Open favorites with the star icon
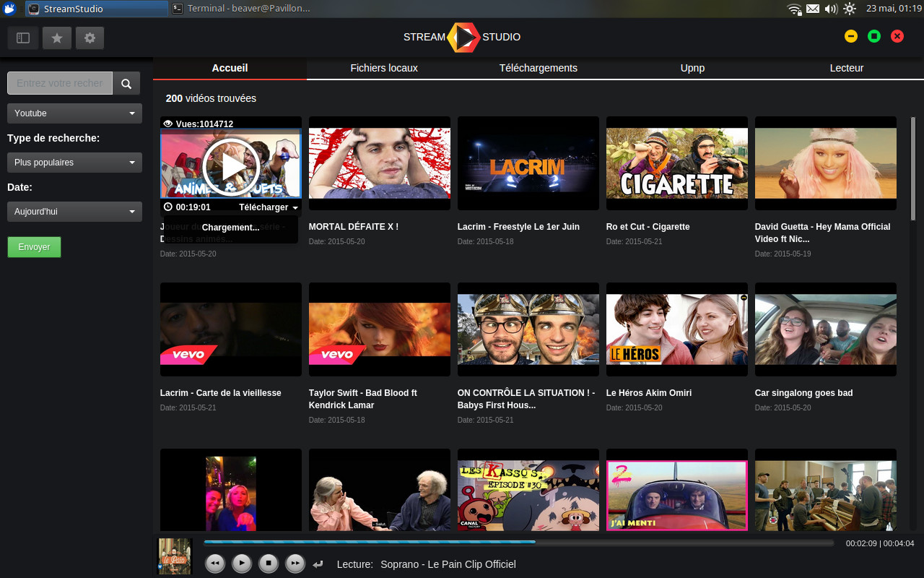Image resolution: width=924 pixels, height=578 pixels. coord(57,38)
